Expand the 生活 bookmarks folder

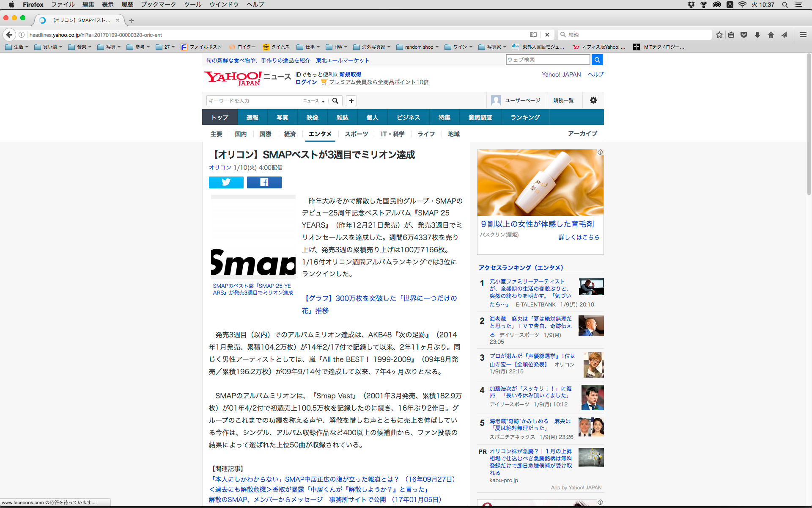(x=17, y=47)
